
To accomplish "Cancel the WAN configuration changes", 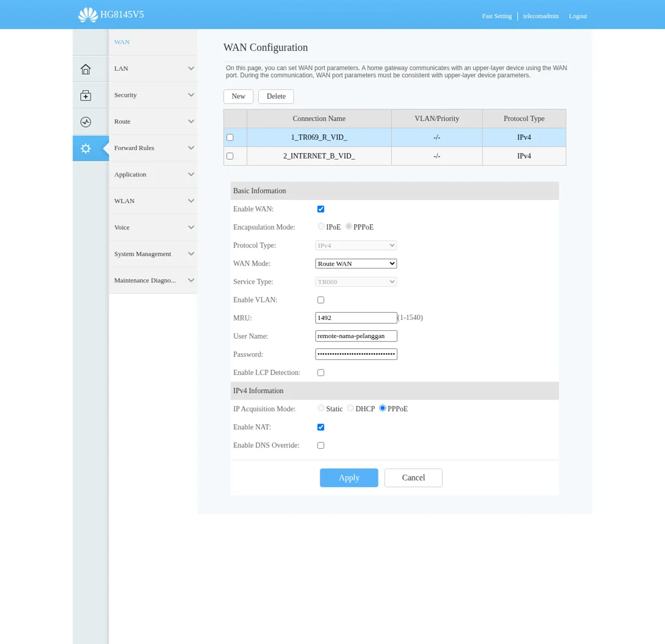I will [414, 478].
